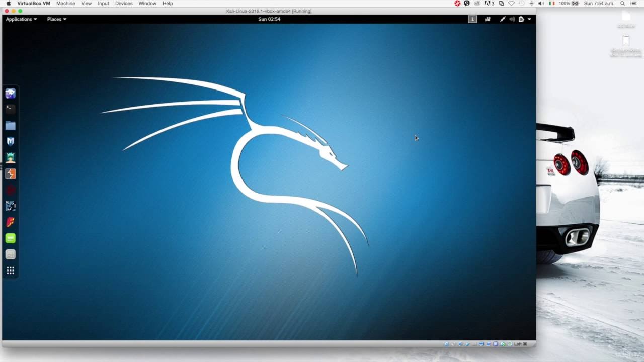The width and height of the screenshot is (644, 362).
Task: Open the BeEF XSS framework dock icon
Action: pyautogui.click(x=10, y=206)
